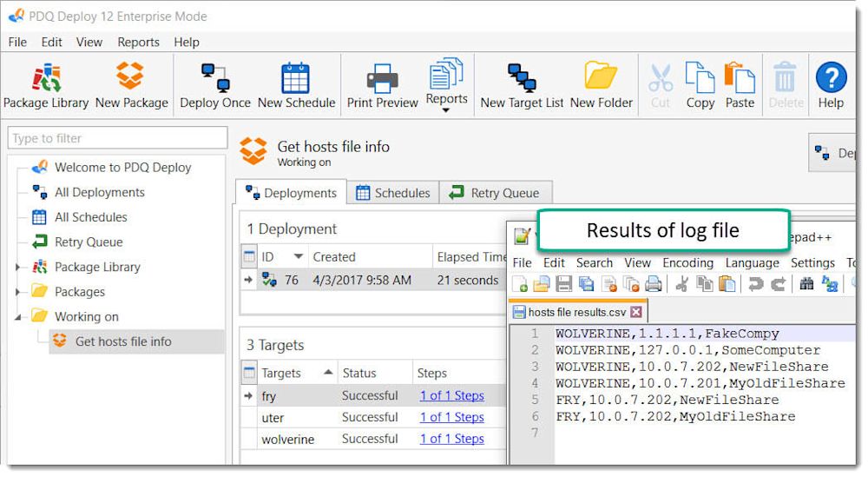Open Notepad++ Encoding menu
Image resolution: width=868 pixels, height=477 pixels.
pyautogui.click(x=687, y=262)
